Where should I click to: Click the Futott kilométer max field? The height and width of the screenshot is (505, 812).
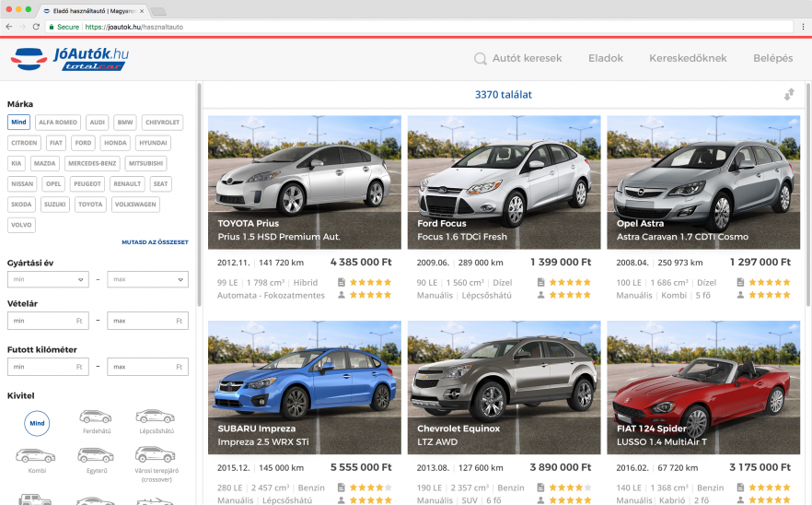pyautogui.click(x=147, y=367)
